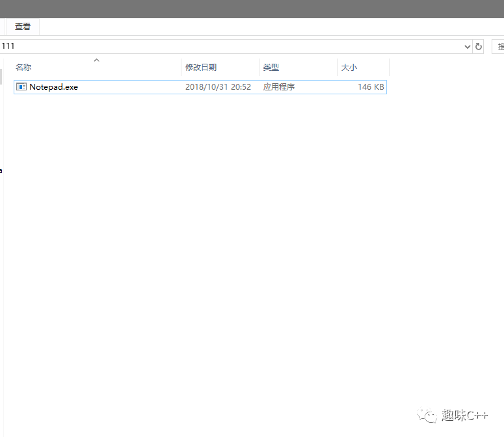Open the 查看 ribbon tab
The image size is (504, 437).
pyautogui.click(x=23, y=27)
